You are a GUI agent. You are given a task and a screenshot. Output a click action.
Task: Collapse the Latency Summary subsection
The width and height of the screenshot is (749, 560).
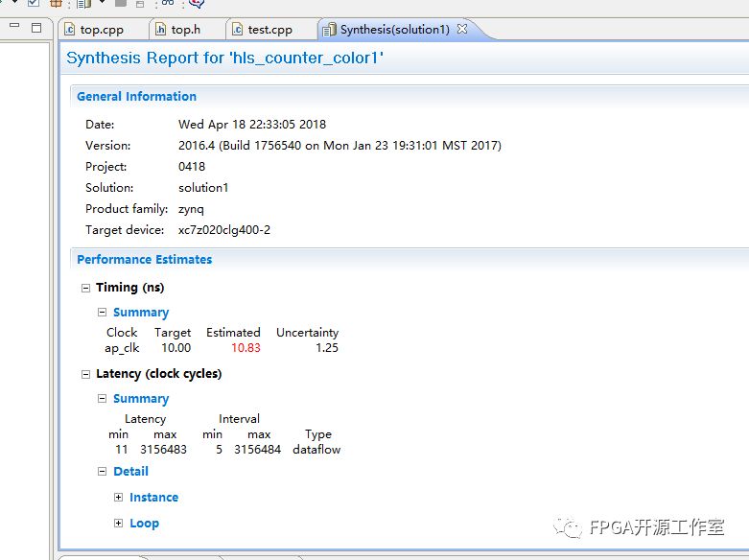103,399
